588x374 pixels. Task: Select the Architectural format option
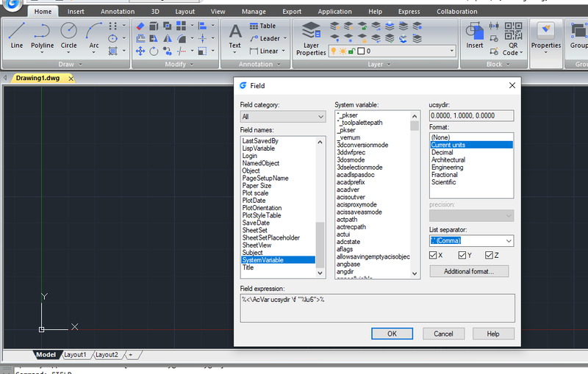point(448,160)
